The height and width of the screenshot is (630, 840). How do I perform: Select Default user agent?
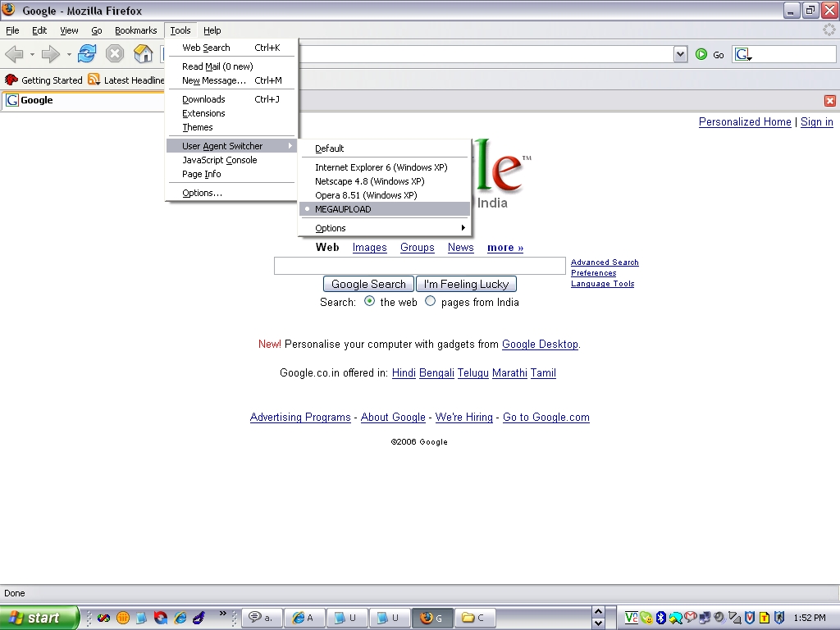coord(385,148)
